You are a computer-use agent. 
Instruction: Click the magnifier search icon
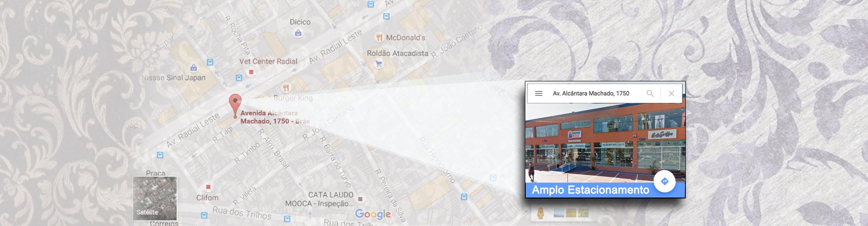(650, 94)
